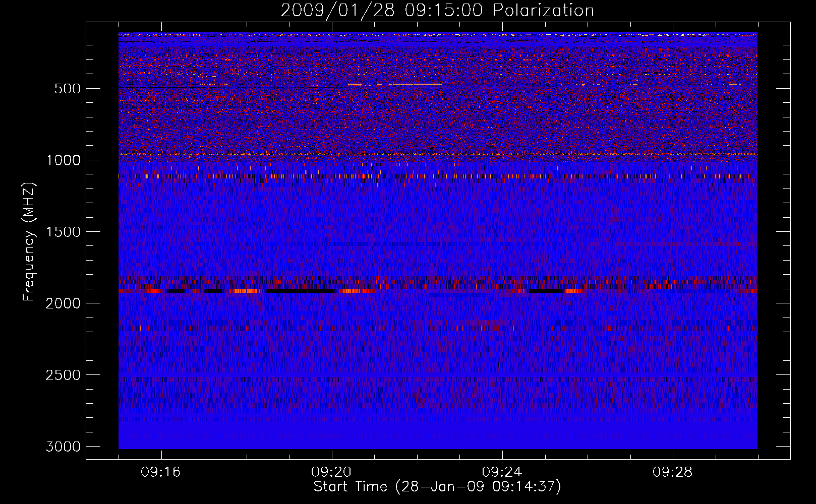Click the "Start Time (28-Jan-09 09:14:37)" axis label

[437, 487]
